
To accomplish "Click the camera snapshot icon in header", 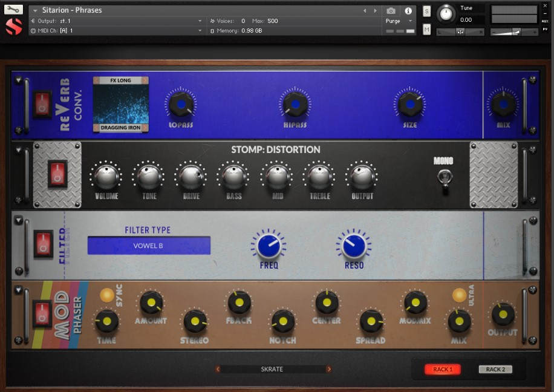I will pyautogui.click(x=391, y=10).
